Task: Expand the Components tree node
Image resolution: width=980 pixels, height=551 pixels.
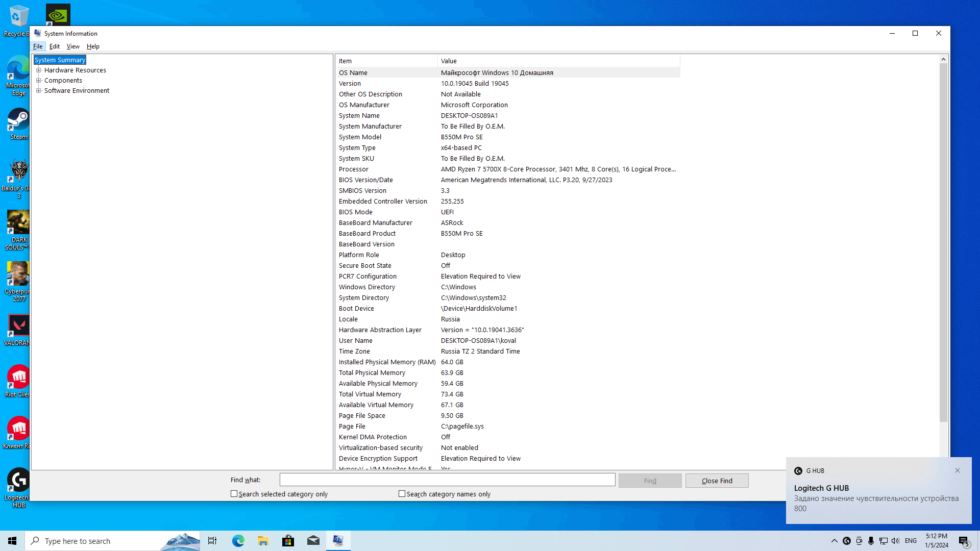Action: click(39, 81)
